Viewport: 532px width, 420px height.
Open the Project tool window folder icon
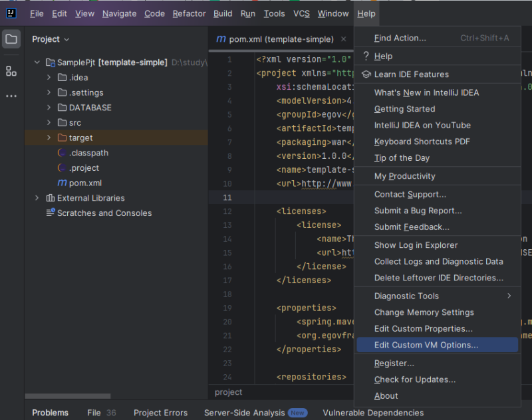[x=11, y=39]
